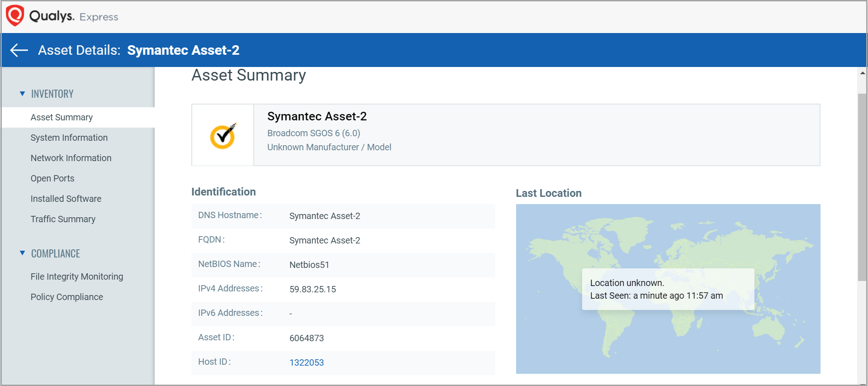This screenshot has width=868, height=386.
Task: Open System Information section
Action: 69,138
